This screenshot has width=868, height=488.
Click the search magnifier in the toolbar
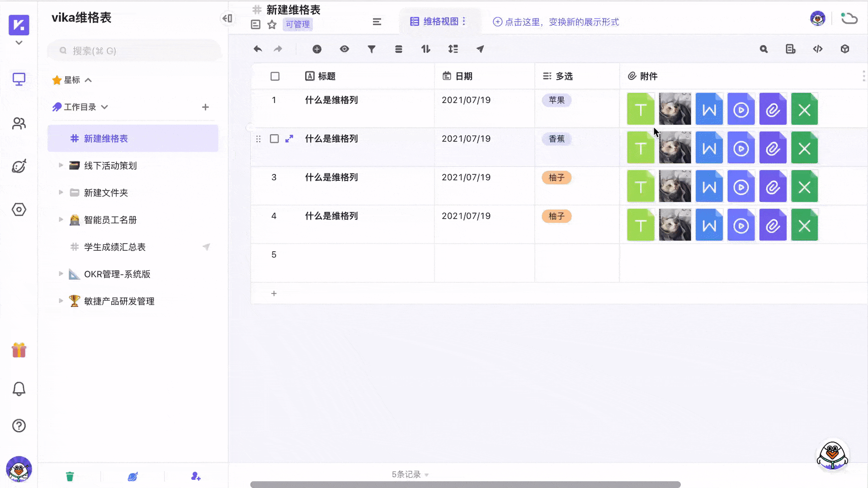coord(764,49)
